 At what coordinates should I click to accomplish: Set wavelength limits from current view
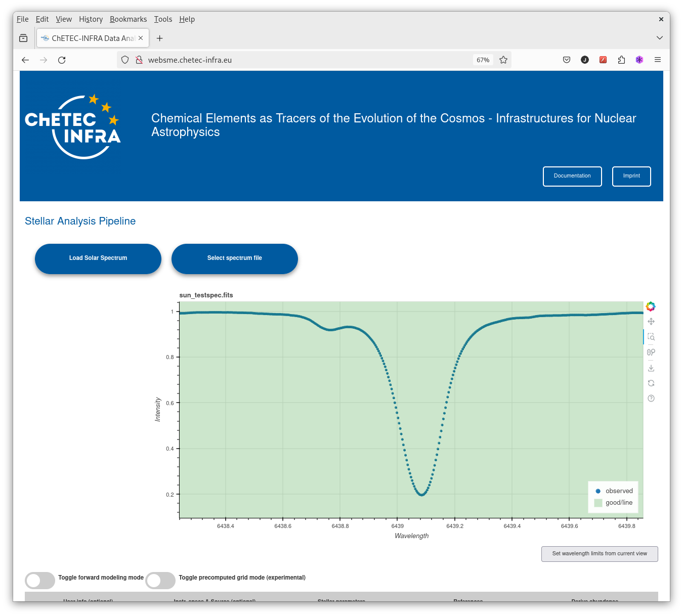pyautogui.click(x=600, y=554)
